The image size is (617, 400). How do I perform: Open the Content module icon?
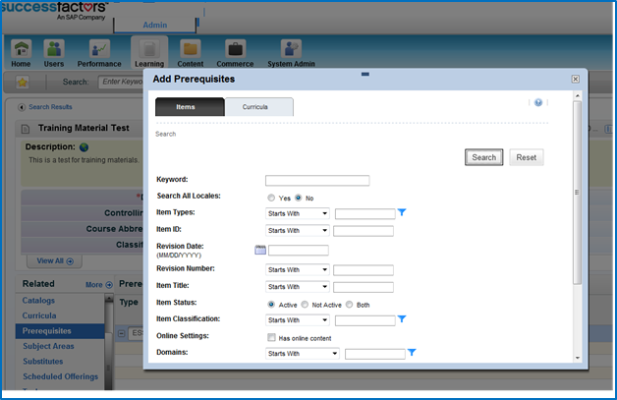coord(190,49)
